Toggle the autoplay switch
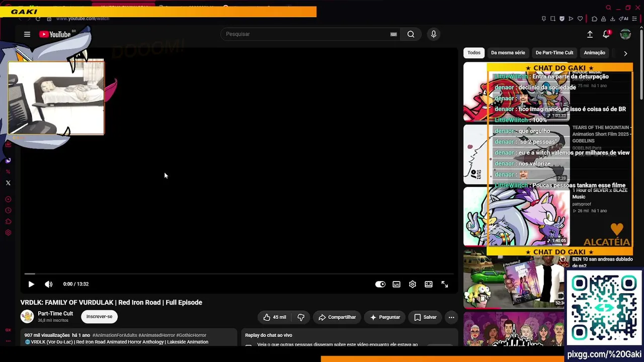Image resolution: width=644 pixels, height=362 pixels. tap(380, 284)
